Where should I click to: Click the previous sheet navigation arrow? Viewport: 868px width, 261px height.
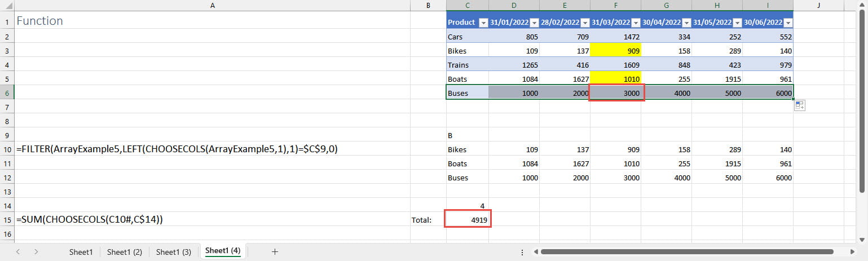click(x=18, y=251)
